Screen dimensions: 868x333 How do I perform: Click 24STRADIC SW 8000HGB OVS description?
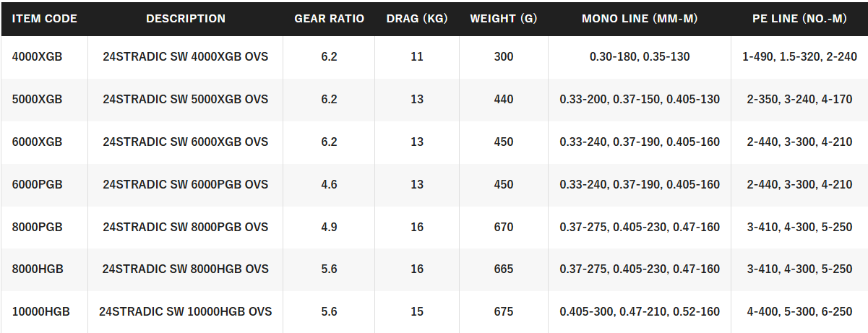[186, 269]
